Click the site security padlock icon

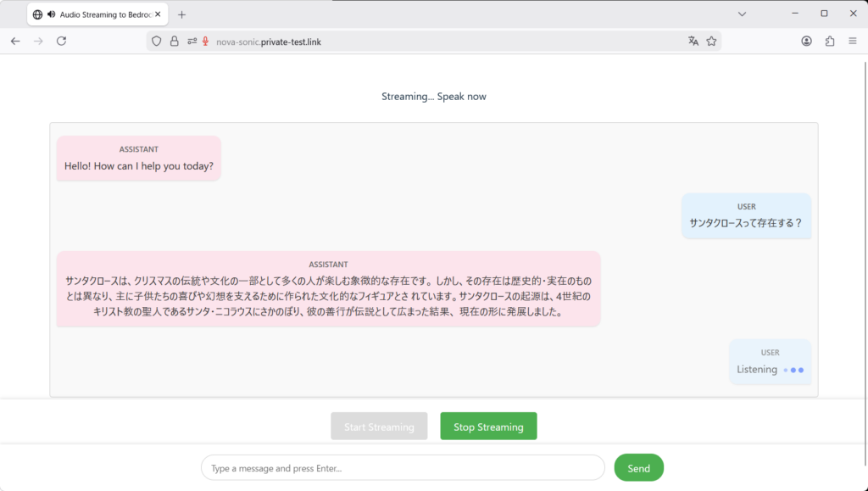tap(175, 41)
